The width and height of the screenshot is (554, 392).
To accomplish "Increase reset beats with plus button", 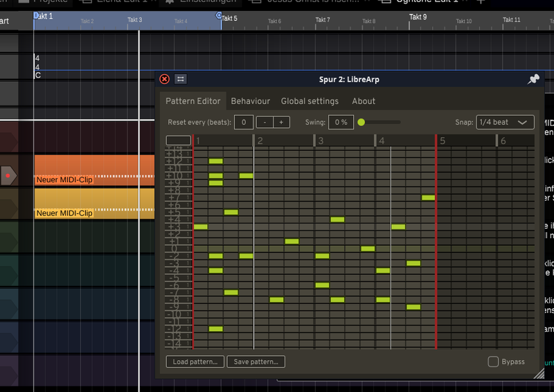I will (281, 123).
